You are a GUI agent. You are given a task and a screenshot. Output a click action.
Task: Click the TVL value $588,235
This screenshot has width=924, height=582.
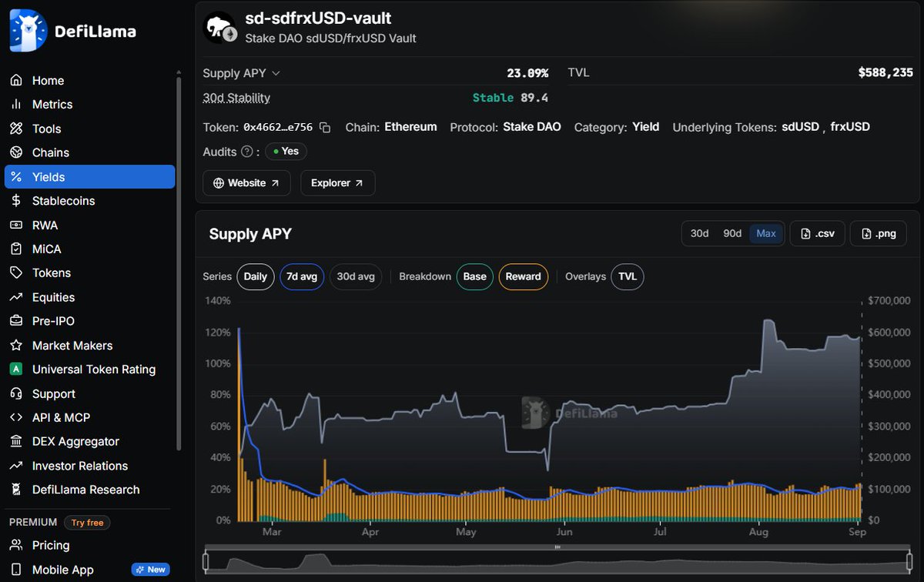point(885,73)
